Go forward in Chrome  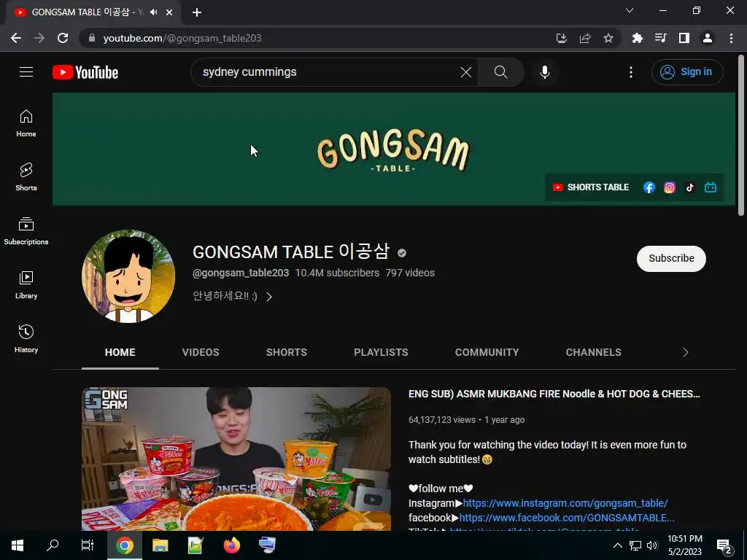coord(39,38)
